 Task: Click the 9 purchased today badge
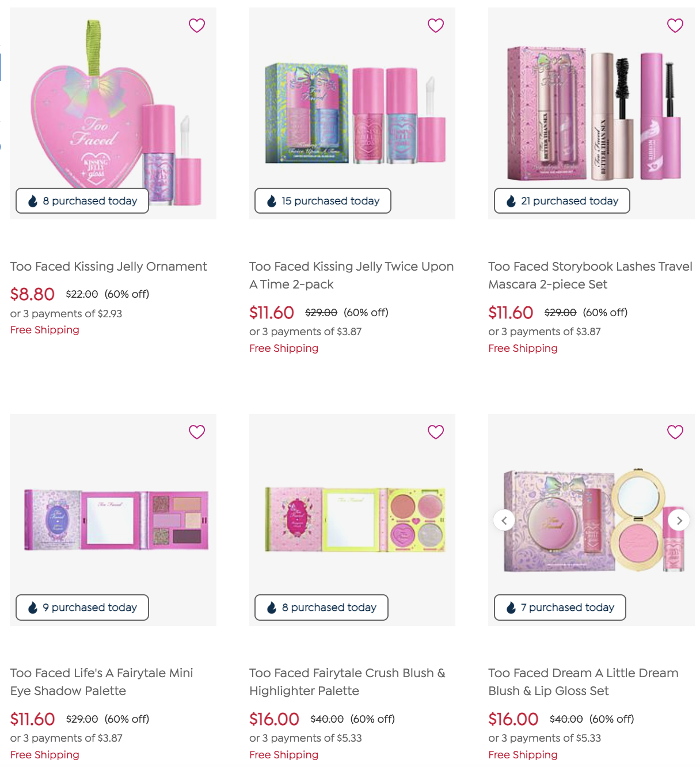(x=82, y=607)
